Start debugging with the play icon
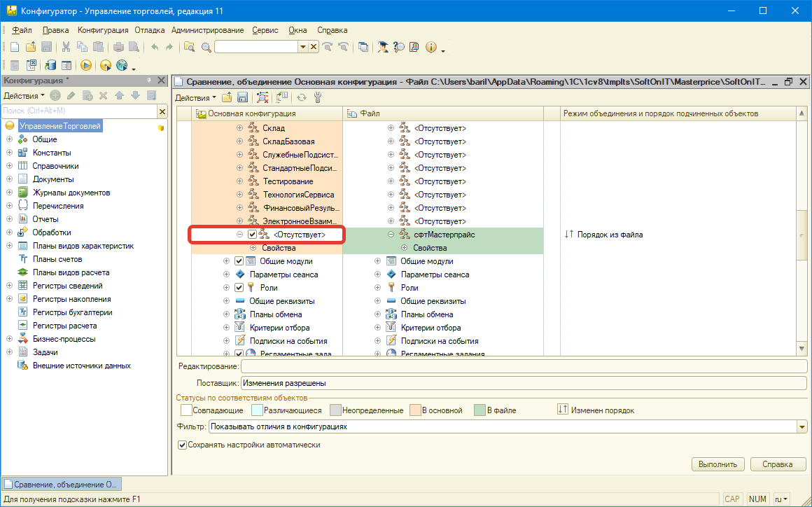The image size is (812, 507). [86, 65]
